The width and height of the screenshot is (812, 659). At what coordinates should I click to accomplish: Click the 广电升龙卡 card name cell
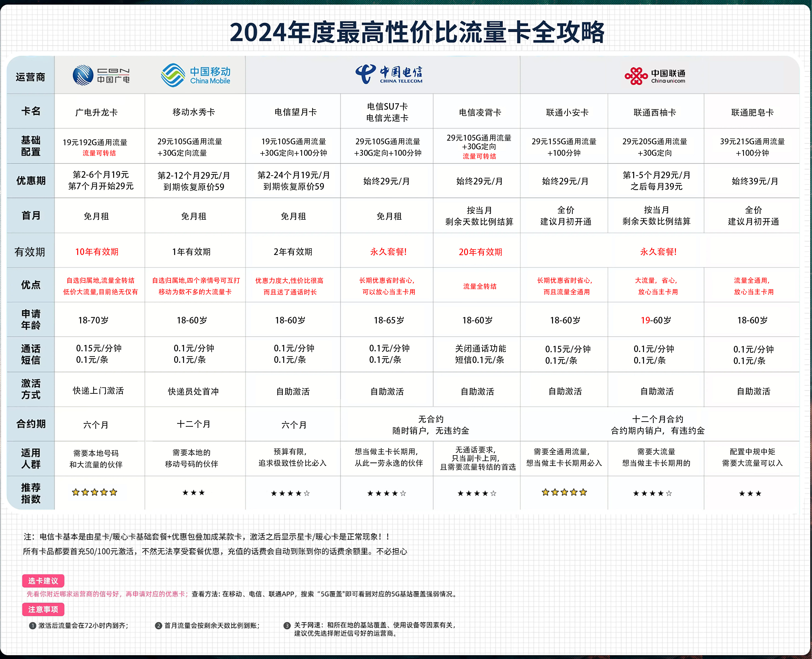96,112
